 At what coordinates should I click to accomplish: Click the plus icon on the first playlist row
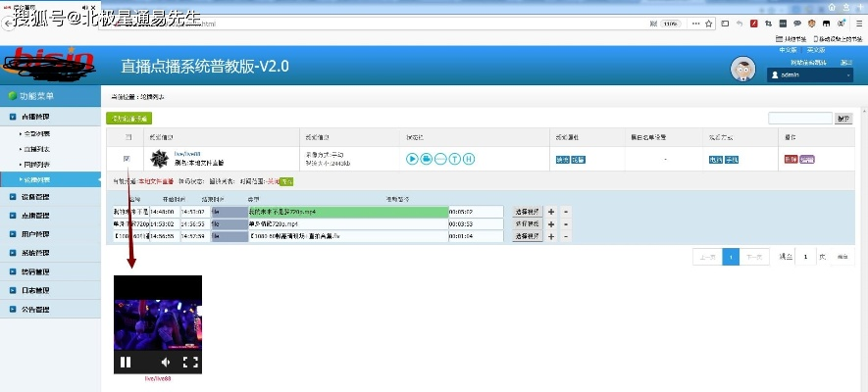click(x=550, y=211)
